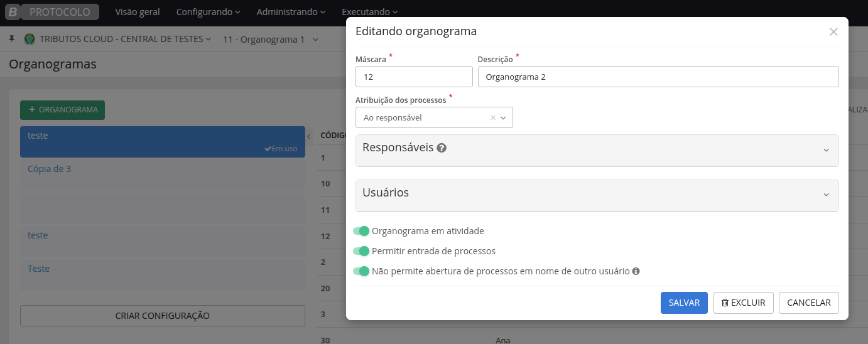Open the Configurando menu
The image size is (868, 344).
(209, 12)
